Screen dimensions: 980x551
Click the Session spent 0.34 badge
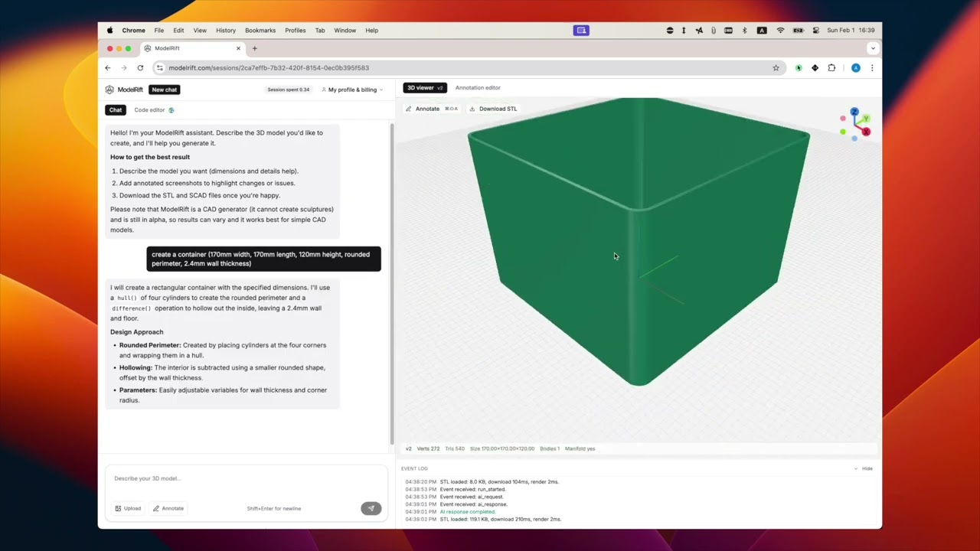click(288, 90)
